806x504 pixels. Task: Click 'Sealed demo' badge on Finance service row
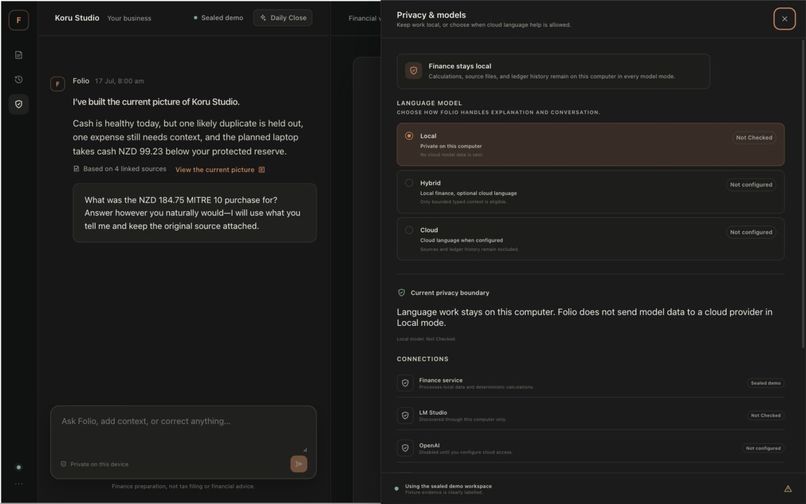tap(765, 383)
